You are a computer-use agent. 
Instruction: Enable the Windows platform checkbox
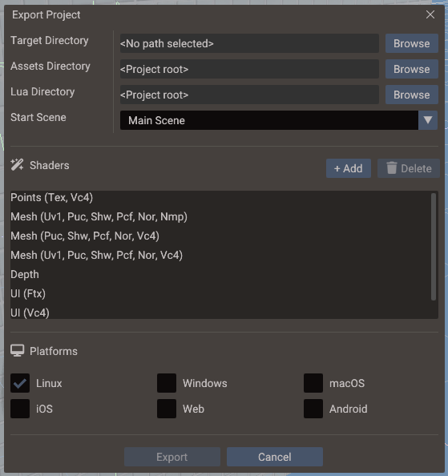[167, 383]
